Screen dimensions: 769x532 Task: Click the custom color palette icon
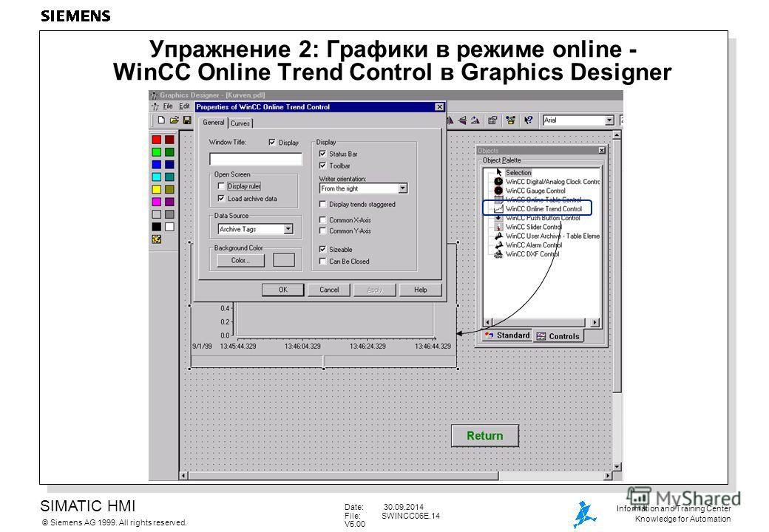(157, 239)
